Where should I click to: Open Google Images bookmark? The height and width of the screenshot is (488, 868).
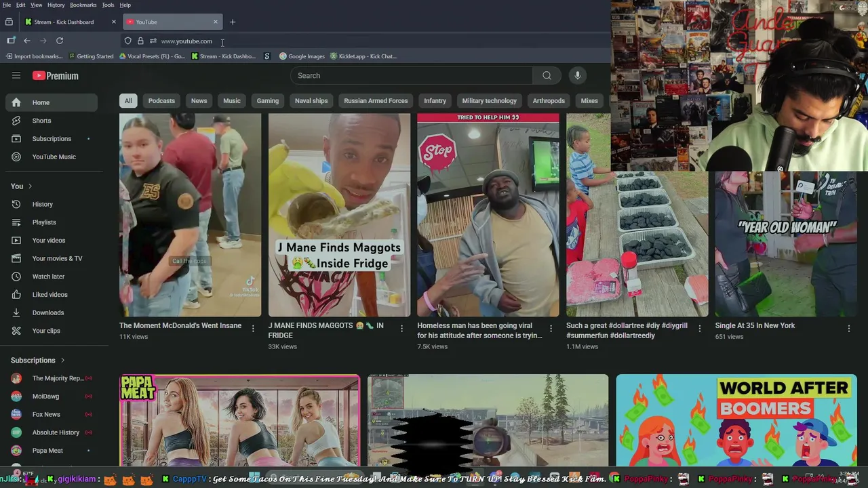[x=302, y=56]
